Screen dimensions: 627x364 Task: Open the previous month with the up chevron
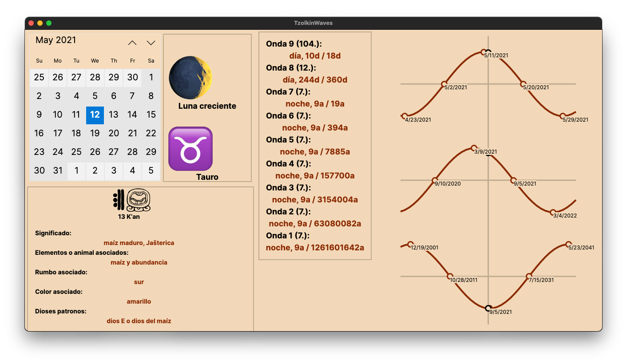tap(132, 42)
